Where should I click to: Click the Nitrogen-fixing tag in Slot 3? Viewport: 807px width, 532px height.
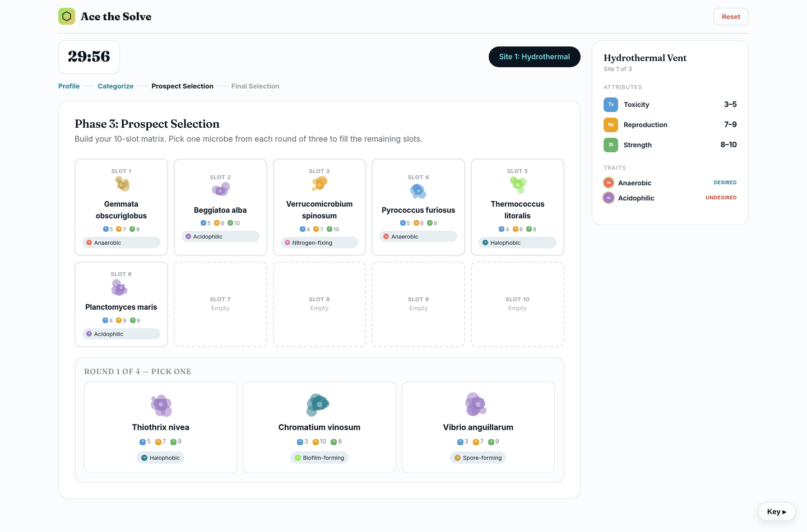pyautogui.click(x=319, y=242)
